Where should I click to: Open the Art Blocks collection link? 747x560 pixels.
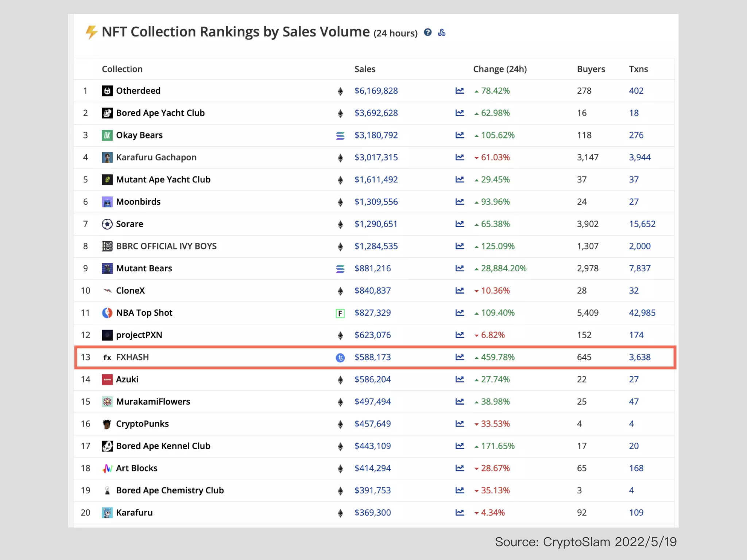point(136,468)
